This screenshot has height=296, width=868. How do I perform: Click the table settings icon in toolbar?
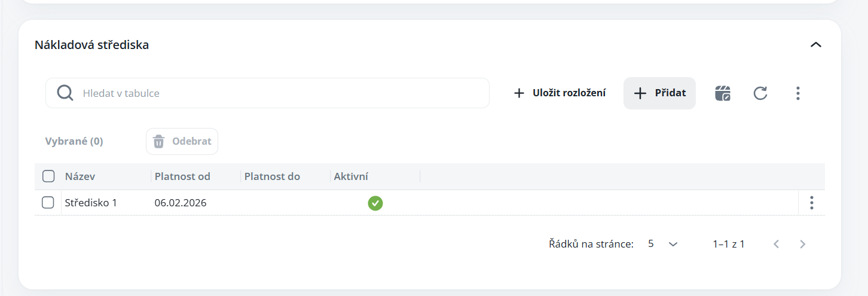723,93
